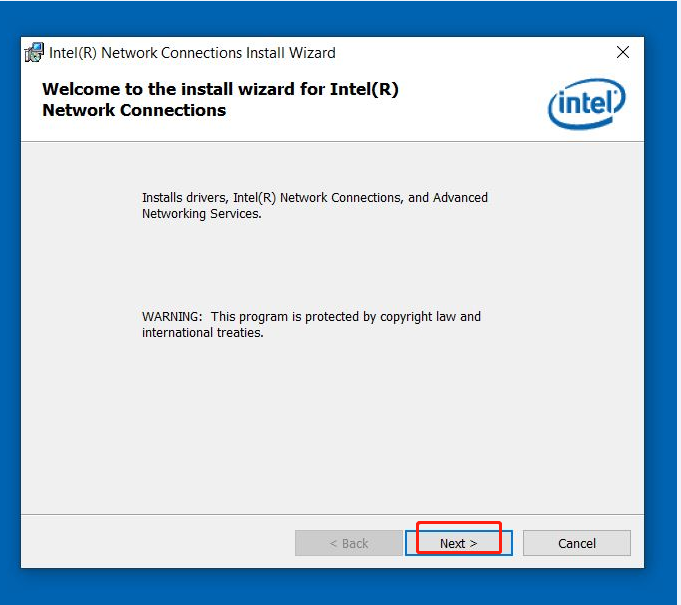
Task: Close the Install Wizard window
Action: (x=623, y=53)
